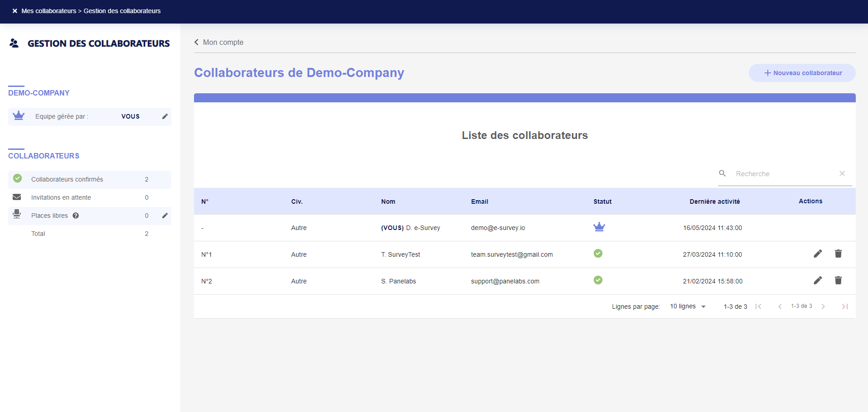Close the collaborator management panel with X

tap(15, 11)
